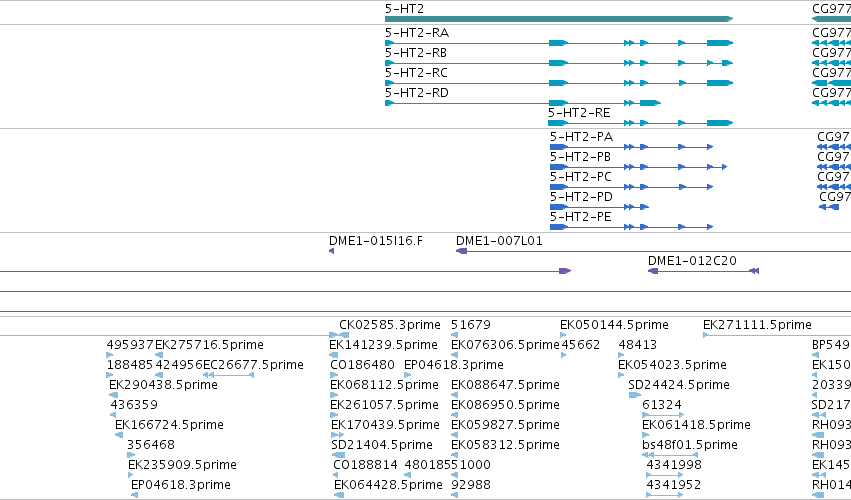Select the SD24424.5prime EST label
The width and height of the screenshot is (851, 500).
(679, 385)
